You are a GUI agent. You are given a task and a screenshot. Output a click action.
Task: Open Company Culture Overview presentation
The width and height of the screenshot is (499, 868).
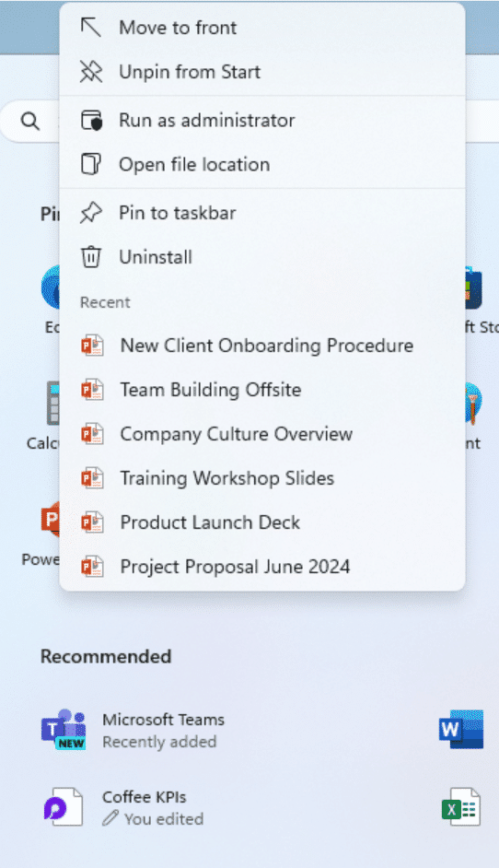(262, 434)
